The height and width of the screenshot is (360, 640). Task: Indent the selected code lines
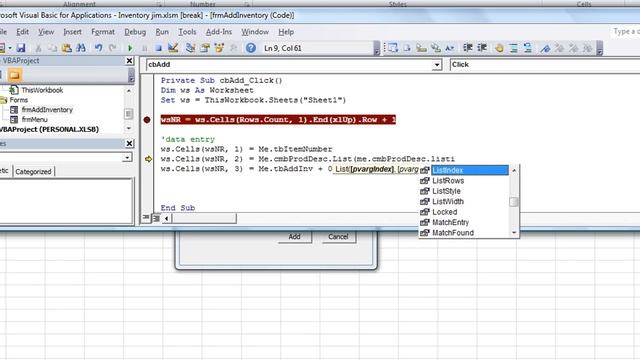click(468, 48)
